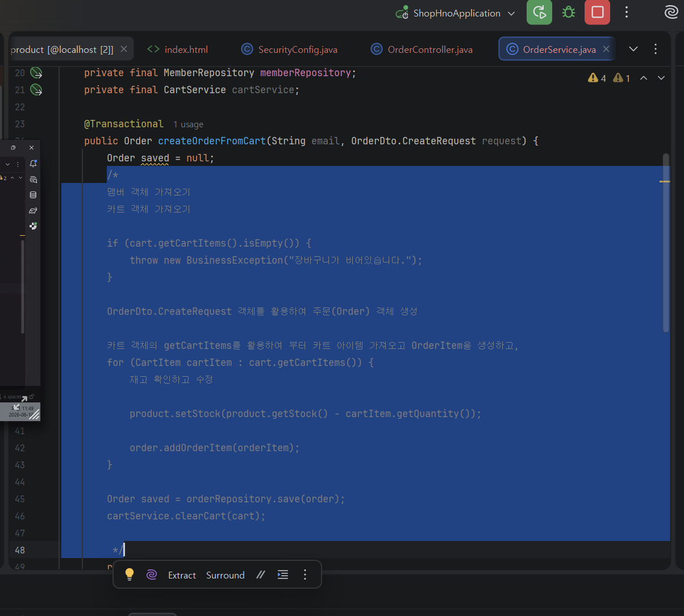Image resolution: width=684 pixels, height=616 pixels.
Task: Open tab list chevron in the small preview window
Action: 7,164
